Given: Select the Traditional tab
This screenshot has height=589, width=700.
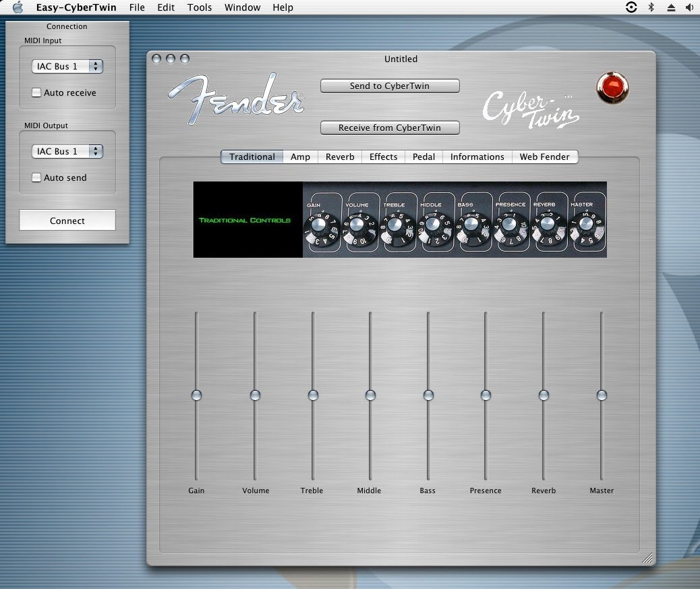Looking at the screenshot, I should point(252,157).
